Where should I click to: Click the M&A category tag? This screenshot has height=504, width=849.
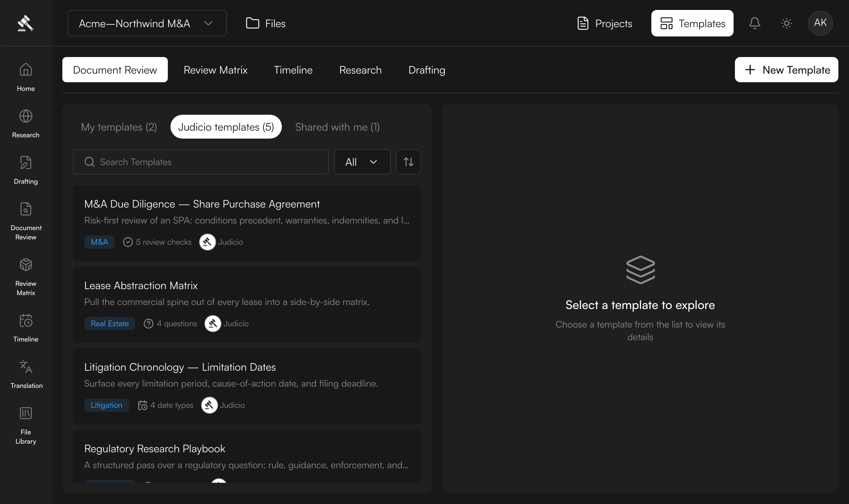pos(99,242)
